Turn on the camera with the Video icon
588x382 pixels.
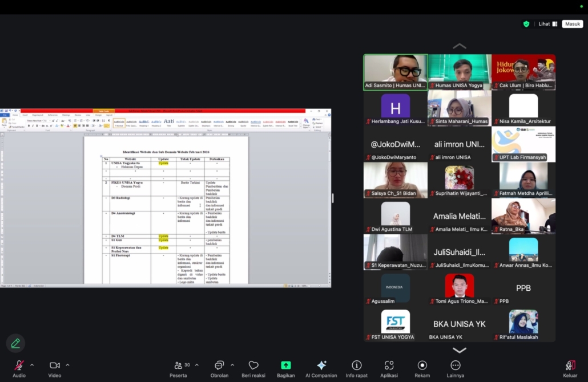pyautogui.click(x=55, y=365)
